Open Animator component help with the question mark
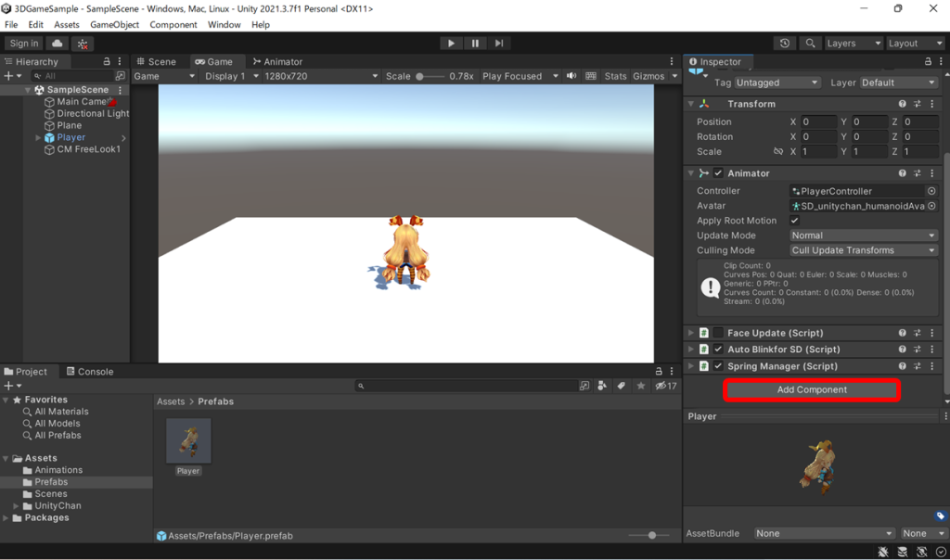The image size is (950, 560). pyautogui.click(x=902, y=172)
